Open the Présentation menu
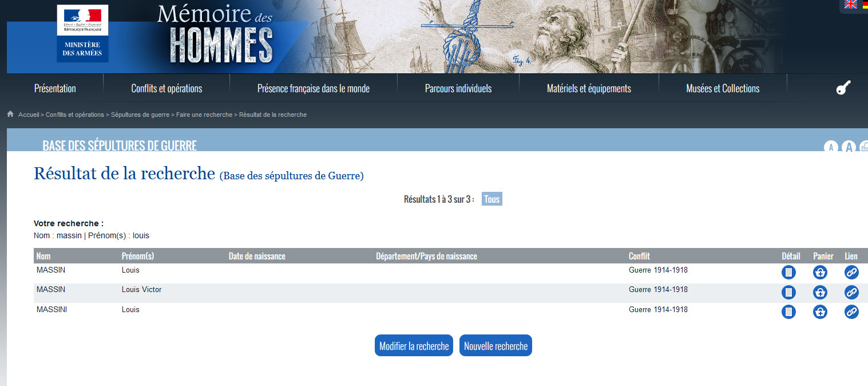Image resolution: width=868 pixels, height=386 pixels. (55, 89)
